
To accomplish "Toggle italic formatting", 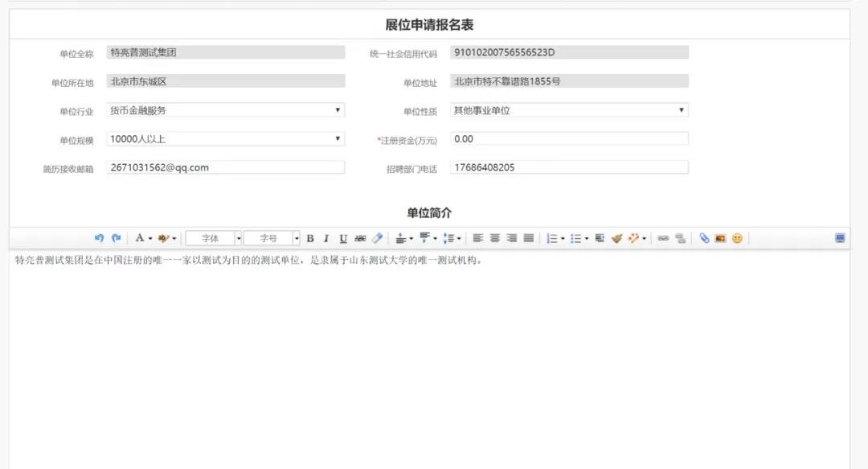I will (x=326, y=238).
